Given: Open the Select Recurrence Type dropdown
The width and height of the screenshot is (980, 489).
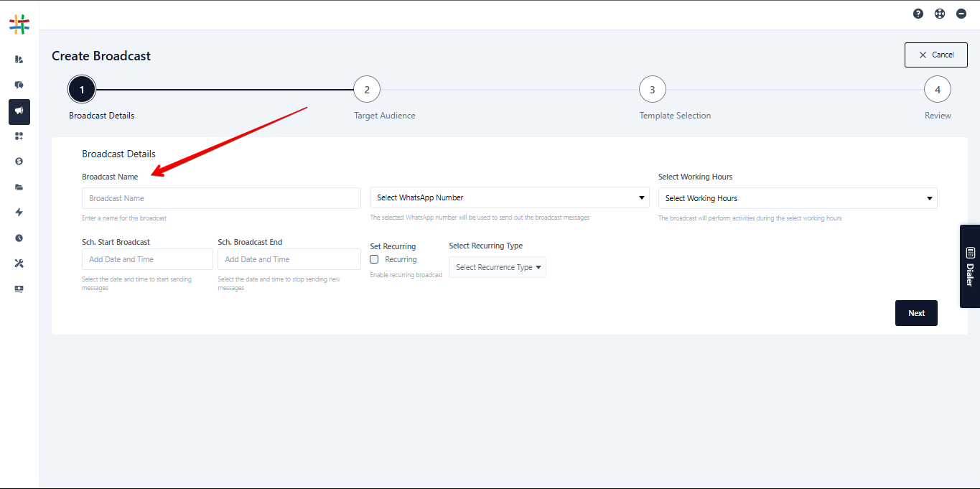Looking at the screenshot, I should [498, 267].
